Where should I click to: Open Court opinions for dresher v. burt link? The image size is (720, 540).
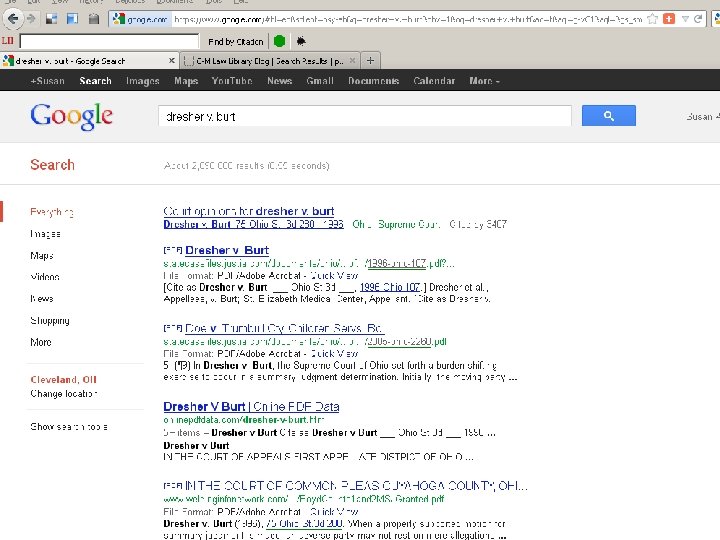[248, 211]
